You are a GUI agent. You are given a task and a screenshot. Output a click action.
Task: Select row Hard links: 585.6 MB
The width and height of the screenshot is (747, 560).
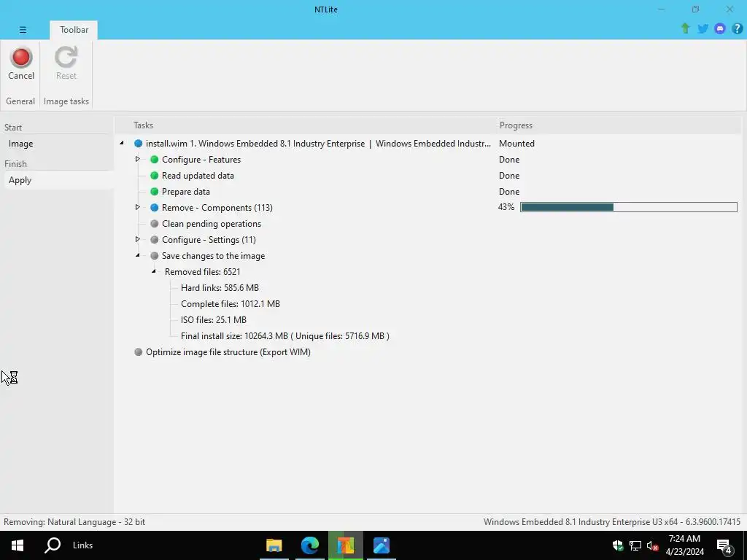pyautogui.click(x=220, y=287)
